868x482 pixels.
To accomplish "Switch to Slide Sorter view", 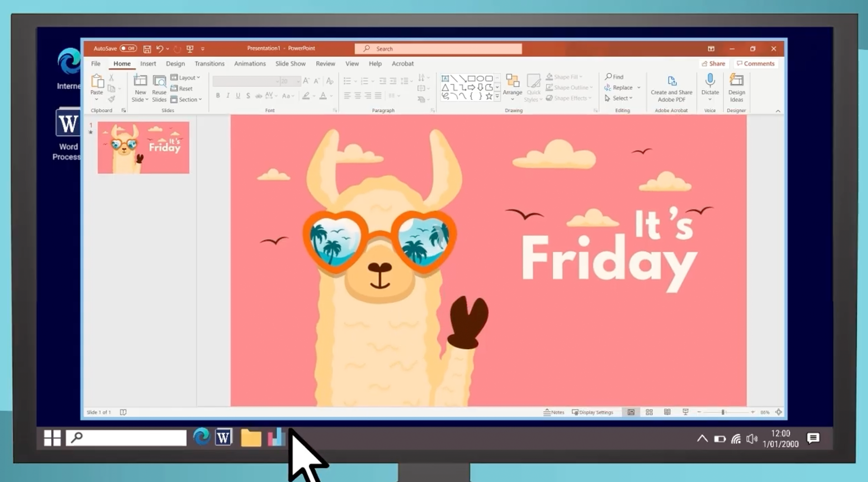I will [x=649, y=412].
